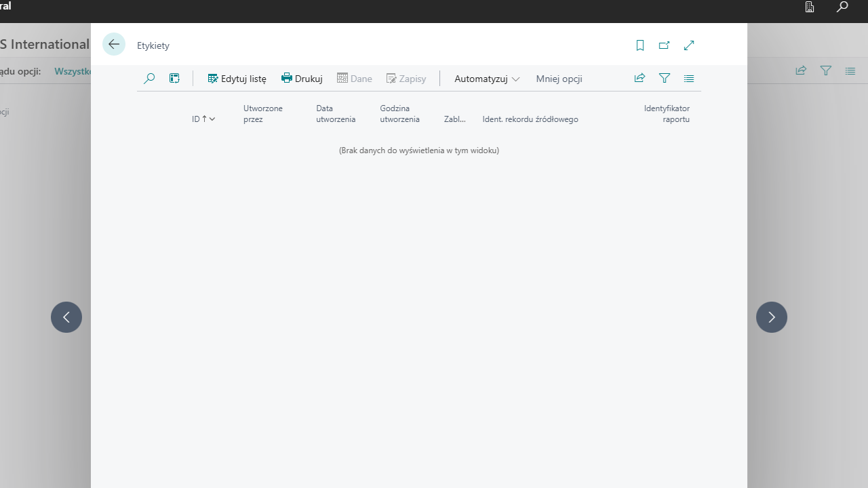Screen dimensions: 868x488
Task: Click the Dane toolbar item
Action: point(355,79)
